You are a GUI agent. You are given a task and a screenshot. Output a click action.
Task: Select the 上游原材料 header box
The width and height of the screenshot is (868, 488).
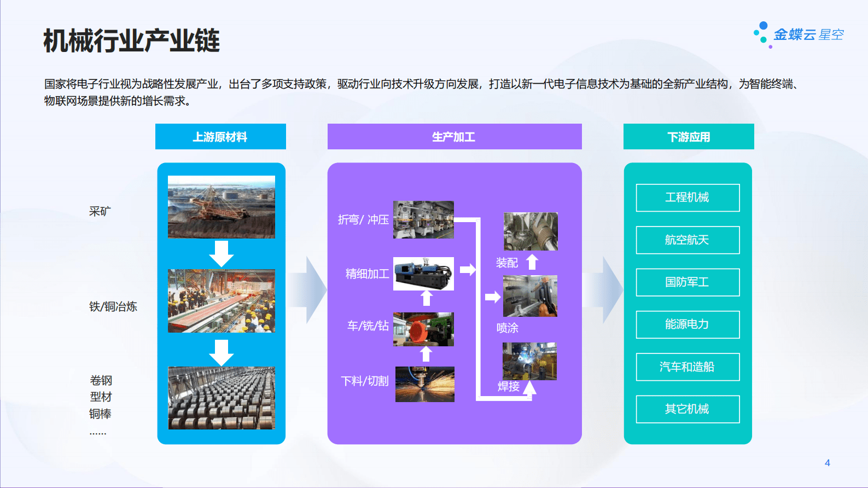coord(220,137)
